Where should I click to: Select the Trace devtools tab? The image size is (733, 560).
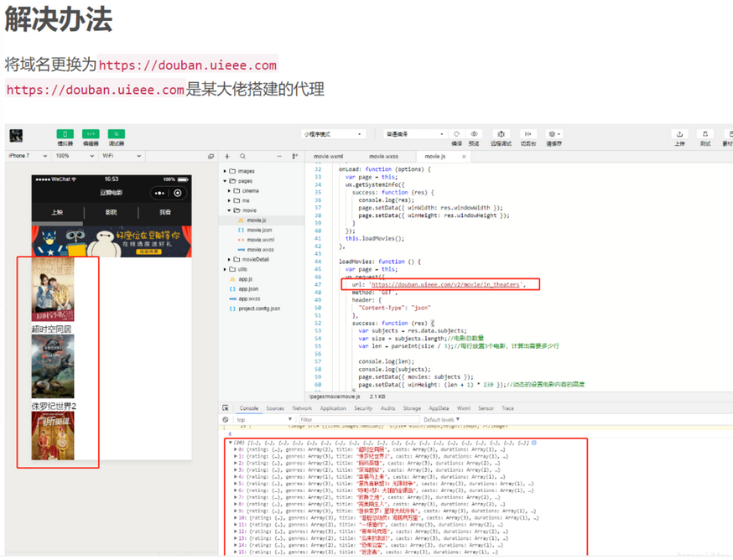pyautogui.click(x=507, y=408)
